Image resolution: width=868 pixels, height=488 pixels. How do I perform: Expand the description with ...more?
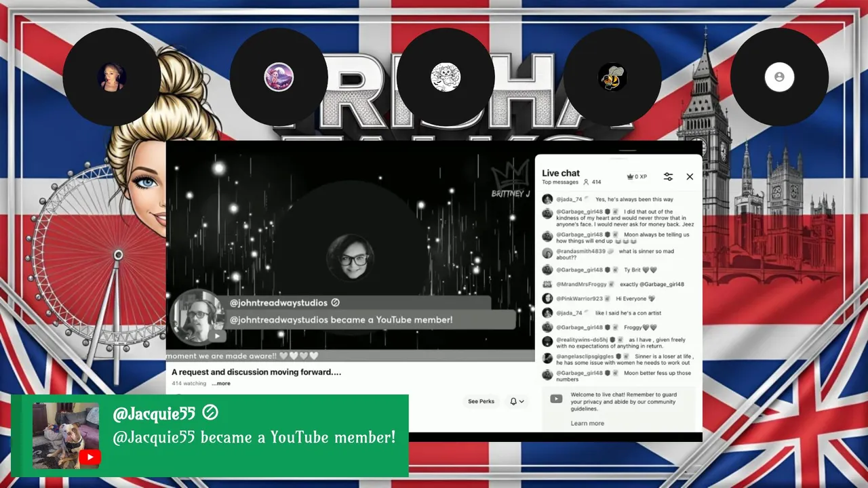click(221, 384)
